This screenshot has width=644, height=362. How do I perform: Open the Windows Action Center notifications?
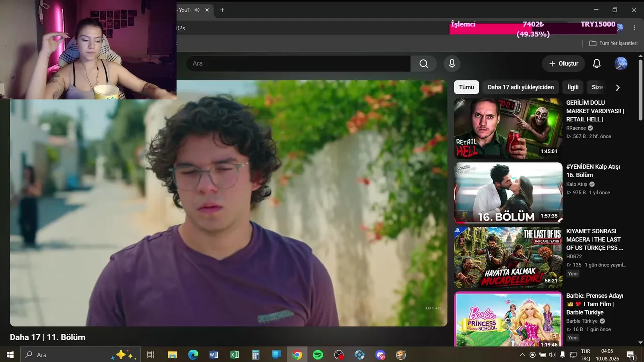[x=630, y=355]
